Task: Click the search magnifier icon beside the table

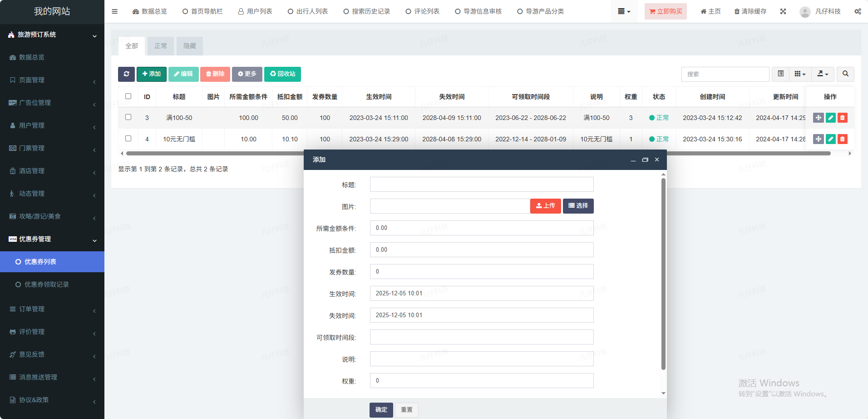Action: click(845, 74)
